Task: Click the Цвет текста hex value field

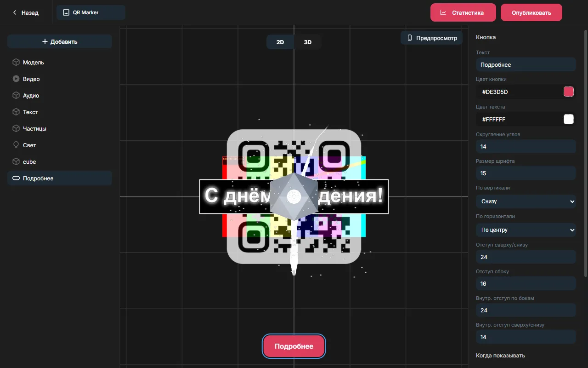Action: tap(519, 120)
